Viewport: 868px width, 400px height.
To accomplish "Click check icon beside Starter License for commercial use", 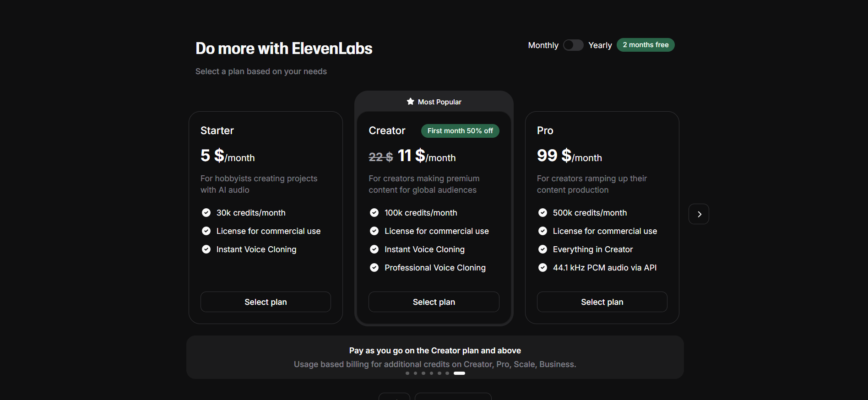I will pyautogui.click(x=206, y=231).
